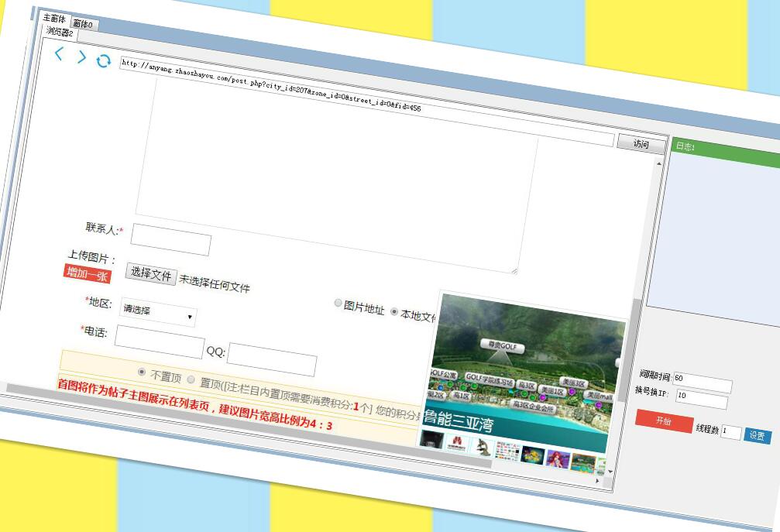Click the 电话 input field
The image size is (780, 532).
[160, 342]
